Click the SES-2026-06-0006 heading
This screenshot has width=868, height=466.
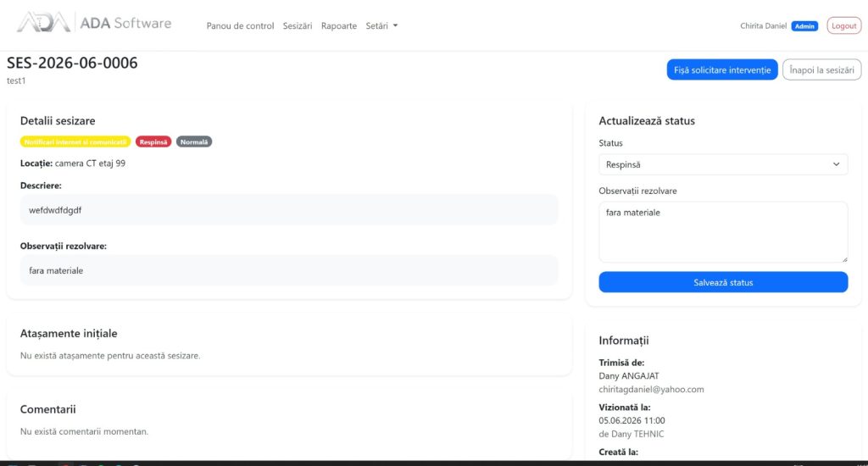pos(72,63)
